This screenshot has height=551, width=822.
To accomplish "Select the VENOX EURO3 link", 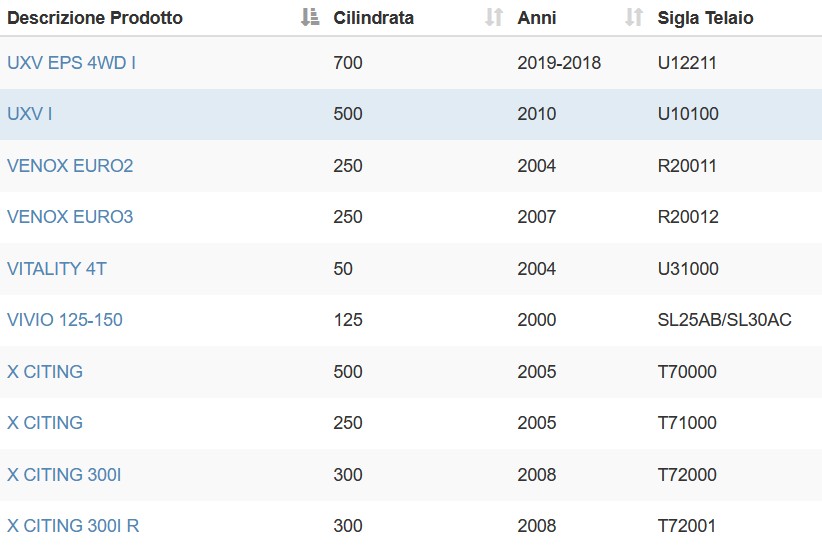I will 70,217.
